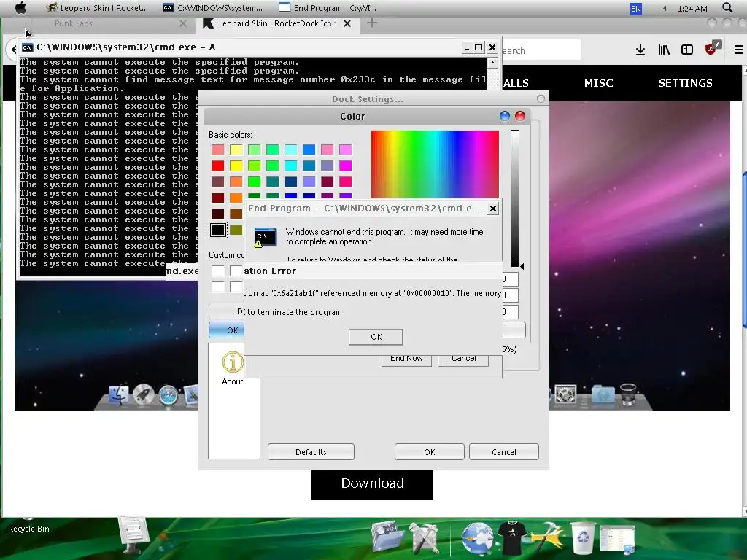Viewport: 747px width, 560px height.
Task: Click the browser search field
Action: coord(541,50)
